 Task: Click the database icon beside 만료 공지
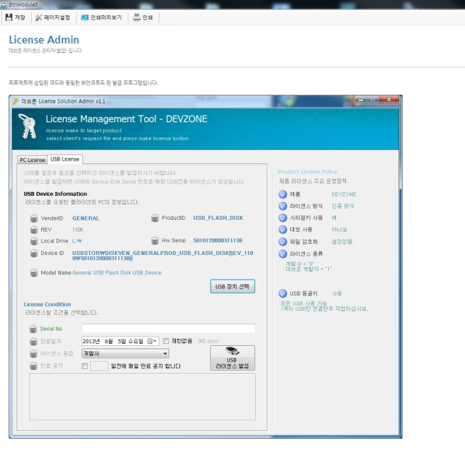point(33,366)
